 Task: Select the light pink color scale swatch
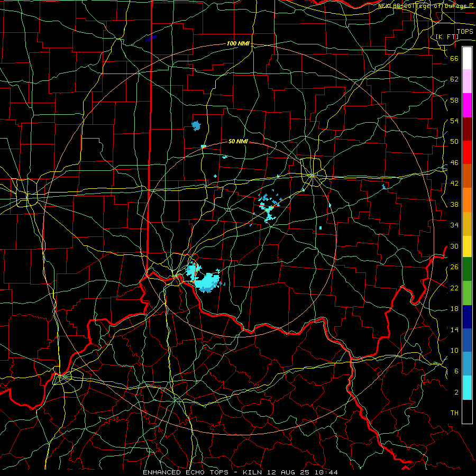coord(467,81)
